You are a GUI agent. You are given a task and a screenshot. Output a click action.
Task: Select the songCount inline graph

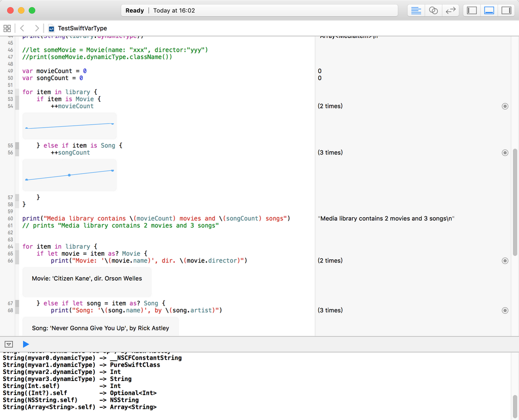69,175
